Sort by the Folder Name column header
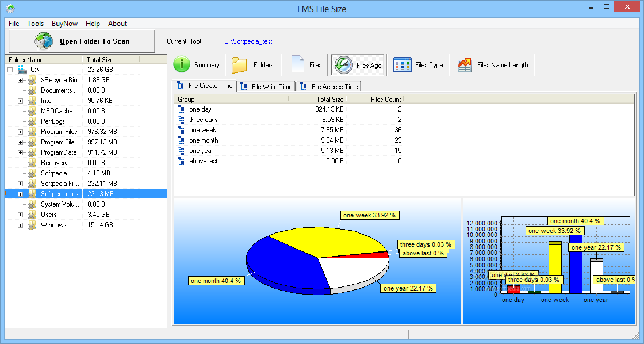This screenshot has width=644, height=344. [43, 59]
